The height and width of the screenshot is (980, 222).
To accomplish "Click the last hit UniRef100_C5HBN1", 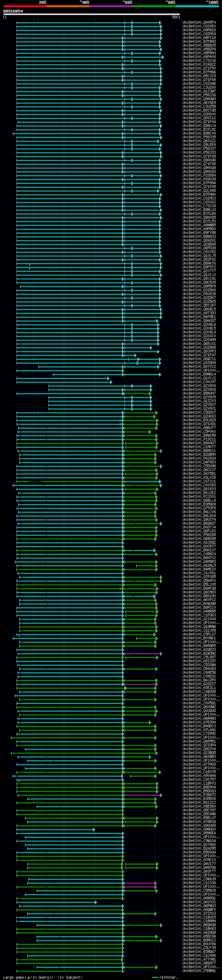I will point(199,971).
